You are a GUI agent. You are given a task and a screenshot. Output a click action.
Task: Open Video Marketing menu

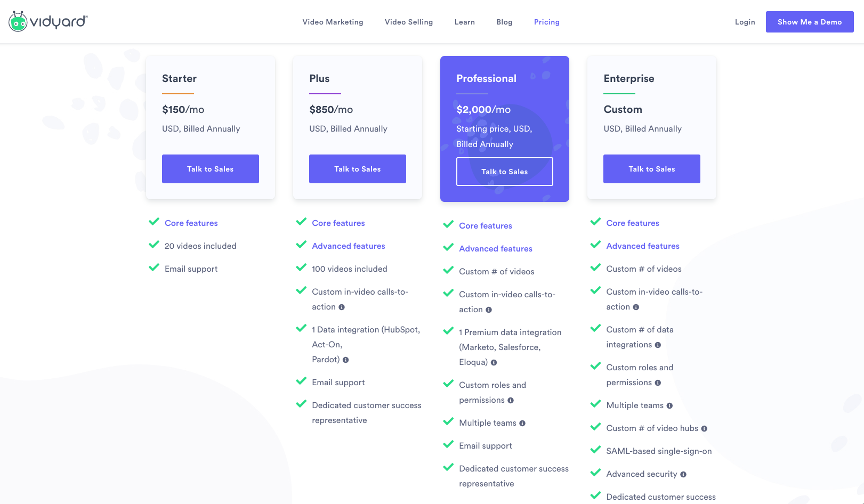[333, 22]
